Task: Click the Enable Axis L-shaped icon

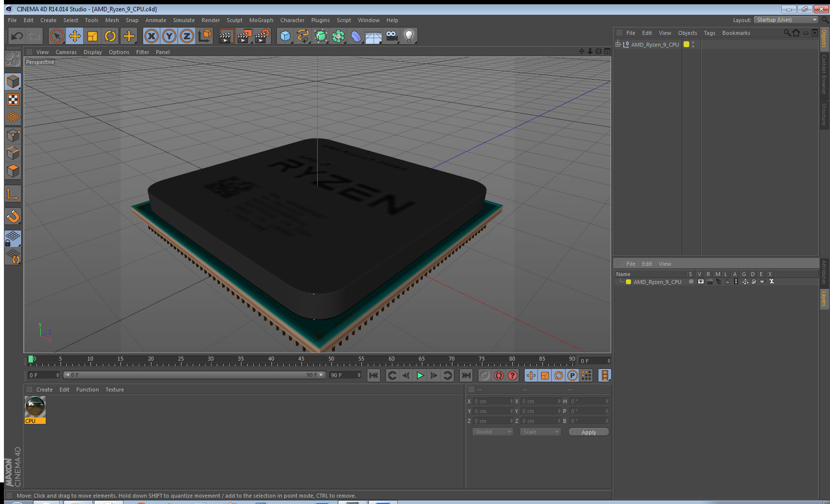Action: (x=13, y=194)
